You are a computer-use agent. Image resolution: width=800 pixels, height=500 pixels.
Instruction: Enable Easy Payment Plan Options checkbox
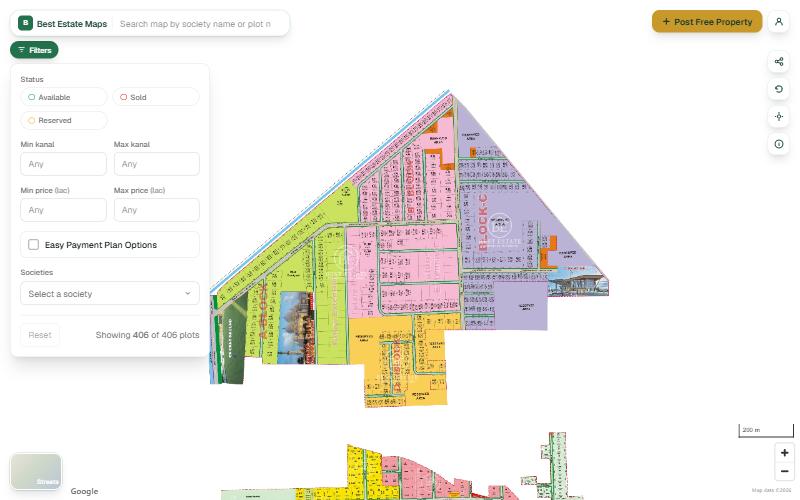tap(34, 245)
